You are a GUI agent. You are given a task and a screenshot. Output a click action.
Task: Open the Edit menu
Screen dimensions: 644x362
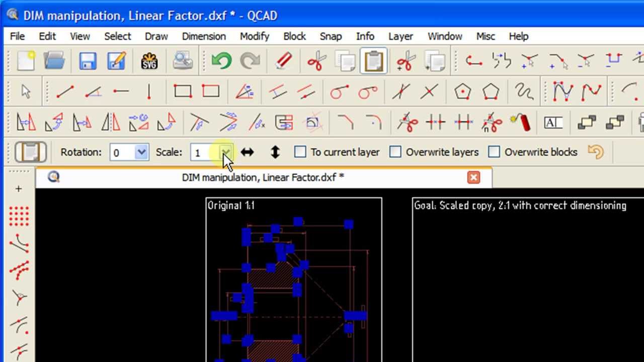[47, 36]
